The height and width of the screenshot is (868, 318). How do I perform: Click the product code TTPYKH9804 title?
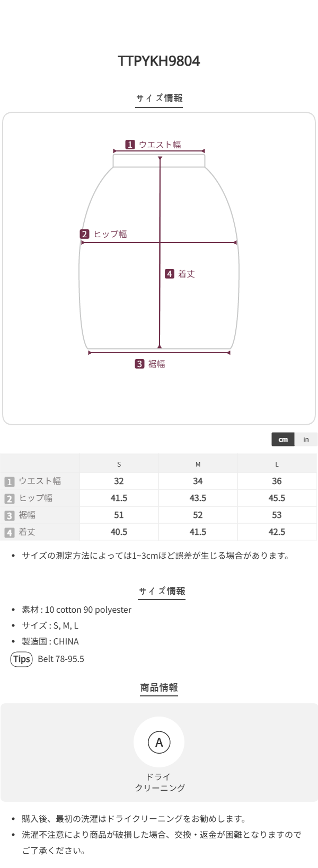click(159, 61)
